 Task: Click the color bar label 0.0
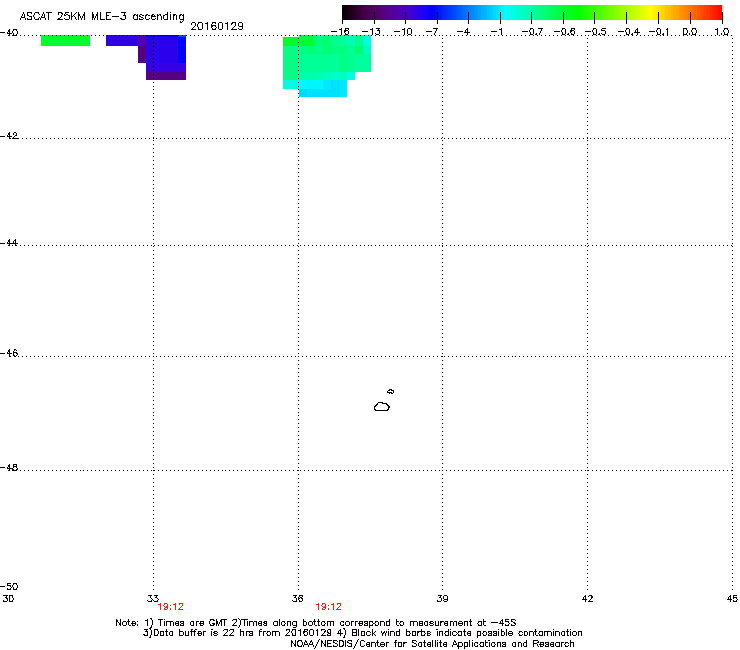690,32
